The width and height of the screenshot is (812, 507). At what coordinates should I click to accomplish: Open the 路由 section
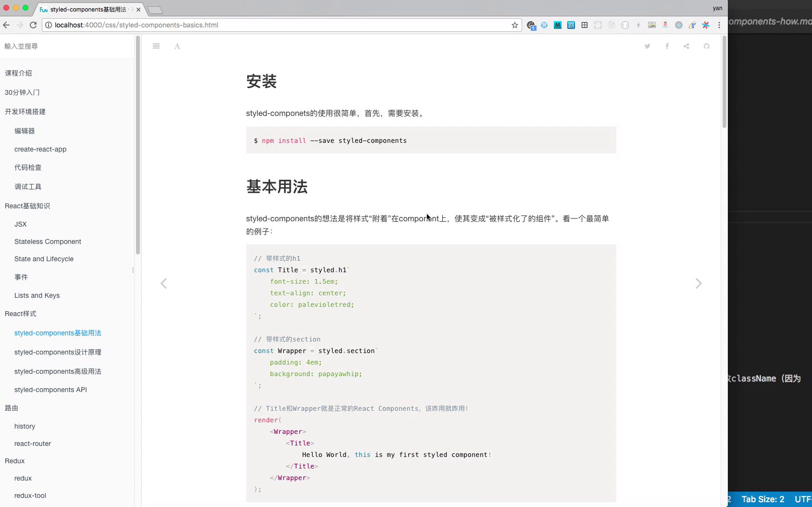coord(12,408)
